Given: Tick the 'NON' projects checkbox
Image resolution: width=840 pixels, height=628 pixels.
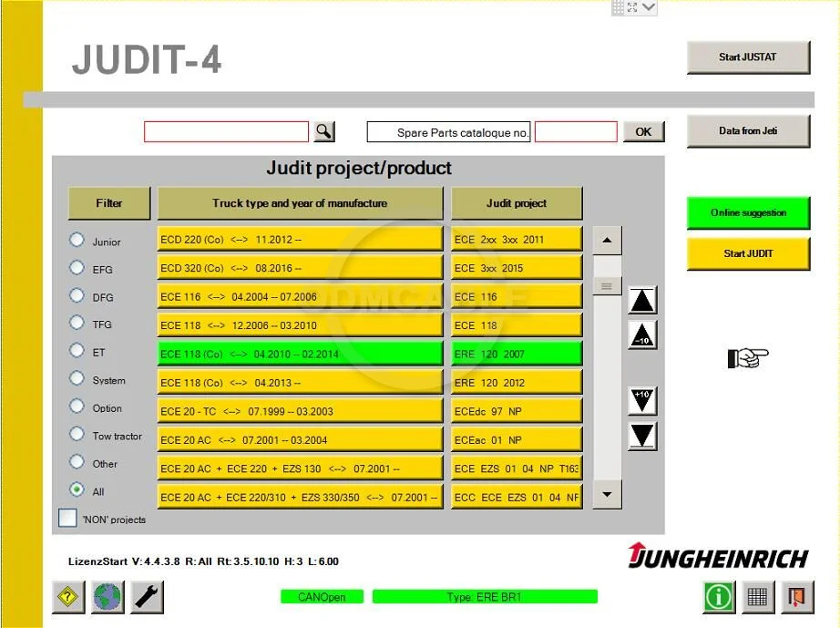Looking at the screenshot, I should coord(67,518).
